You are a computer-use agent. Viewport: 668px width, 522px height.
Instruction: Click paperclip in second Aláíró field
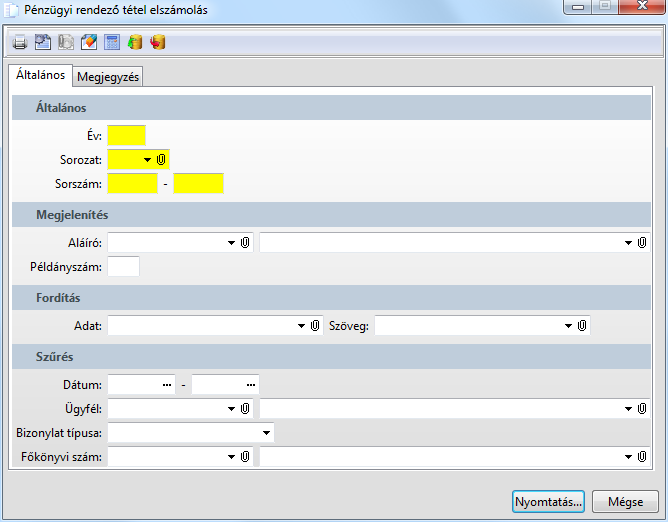[642, 243]
